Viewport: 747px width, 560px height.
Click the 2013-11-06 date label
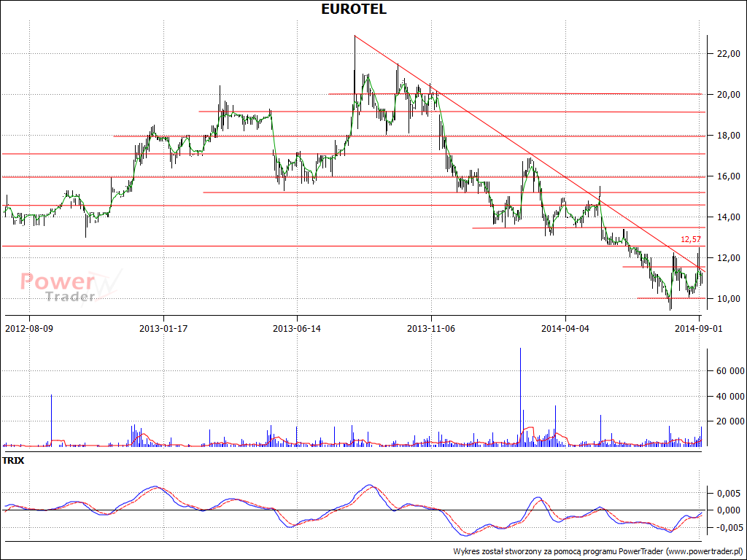click(431, 329)
